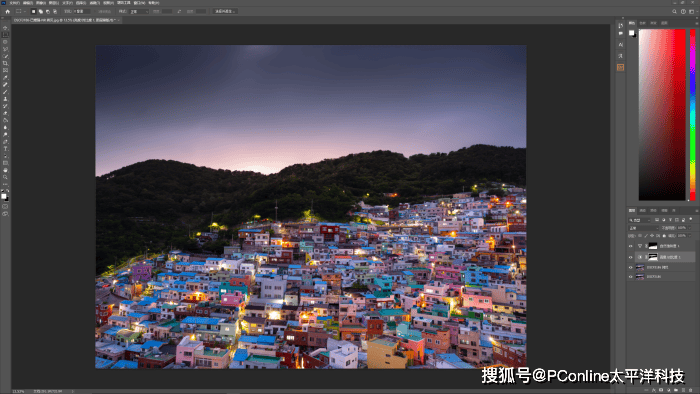This screenshot has width=700, height=394.
Task: Hide the bottom image layer
Action: tap(631, 277)
